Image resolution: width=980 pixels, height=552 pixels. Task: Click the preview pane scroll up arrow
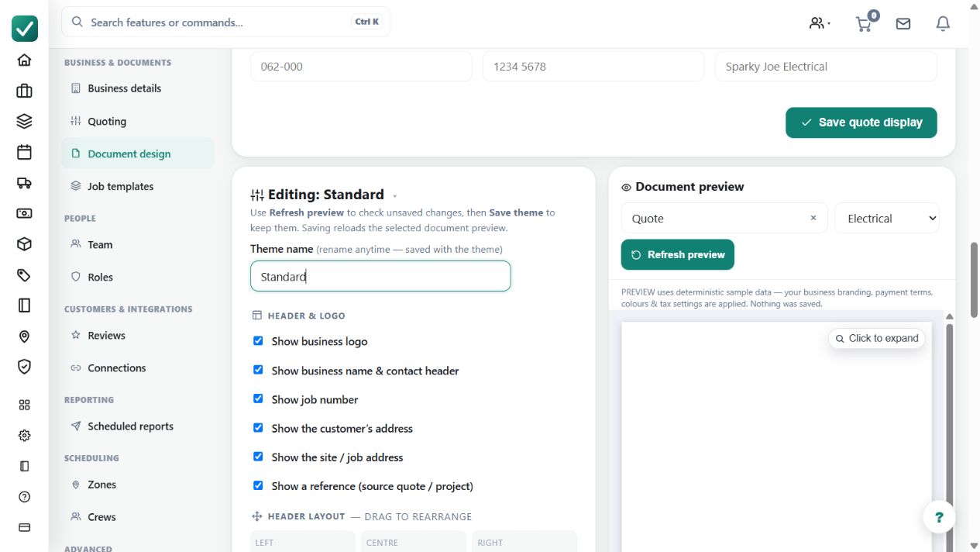950,316
